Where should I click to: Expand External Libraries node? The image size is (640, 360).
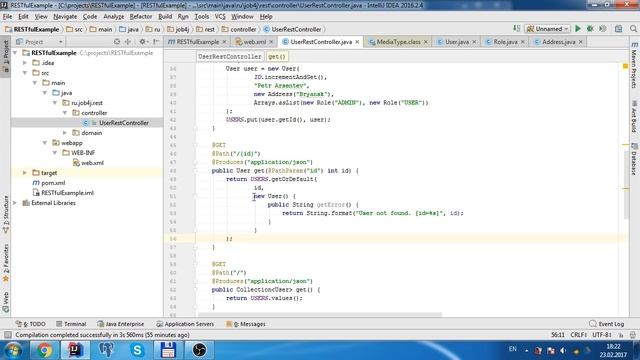click(16, 203)
